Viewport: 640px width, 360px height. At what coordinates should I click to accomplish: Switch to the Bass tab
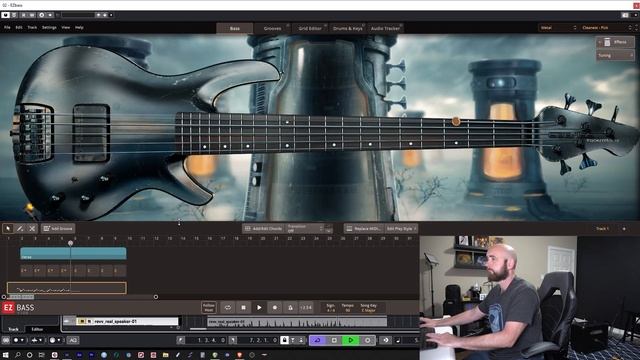pos(235,28)
